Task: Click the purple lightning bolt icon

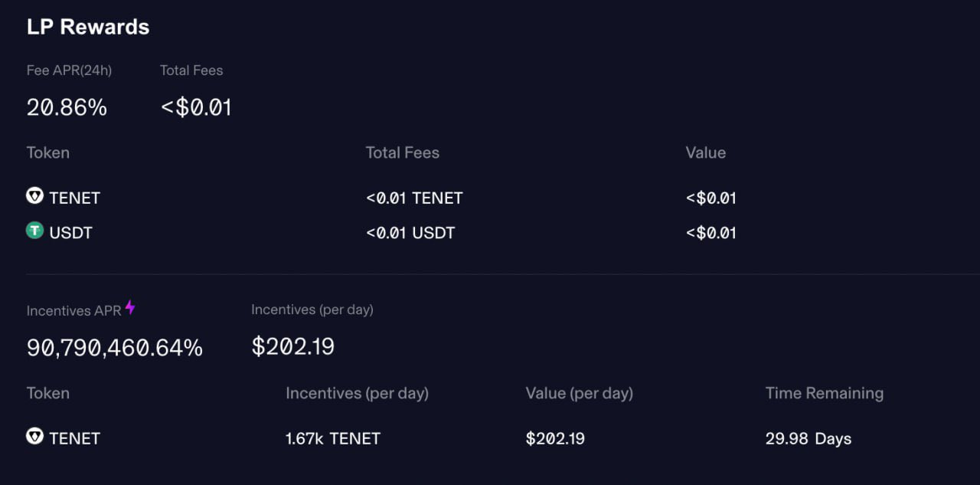Action: coord(130,308)
